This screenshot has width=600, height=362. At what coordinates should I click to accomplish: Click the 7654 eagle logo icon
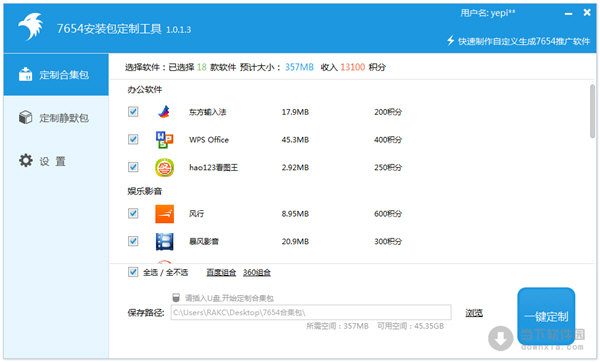click(31, 26)
